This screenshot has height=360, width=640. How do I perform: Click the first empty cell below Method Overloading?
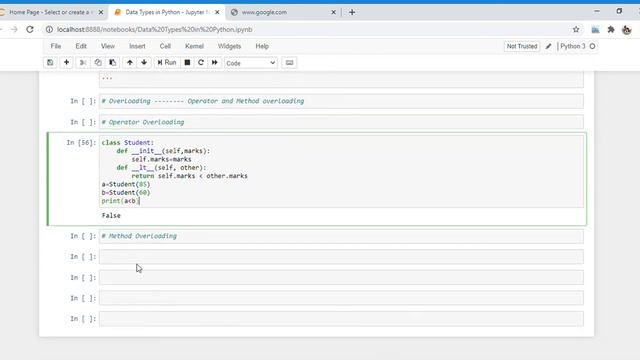coord(341,257)
